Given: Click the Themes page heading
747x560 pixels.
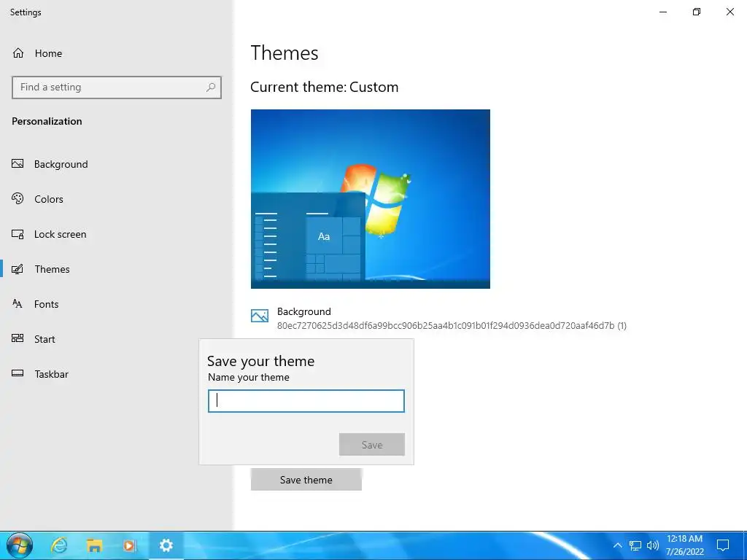Looking at the screenshot, I should [x=285, y=52].
